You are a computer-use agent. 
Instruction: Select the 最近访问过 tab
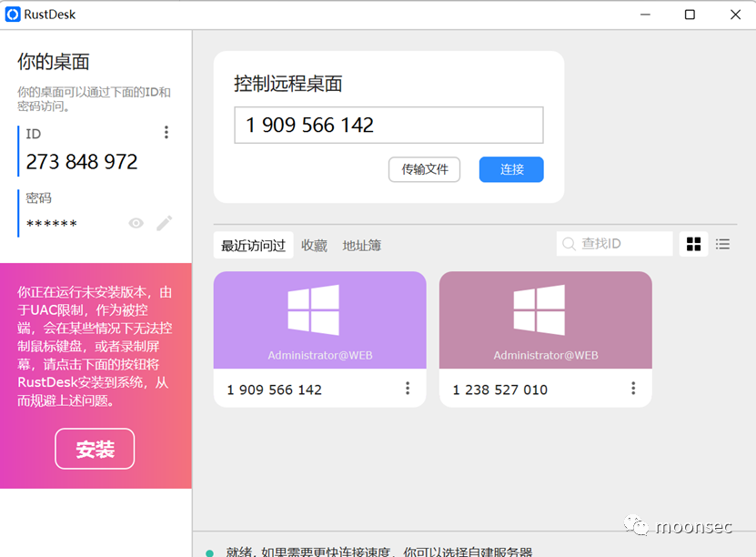[x=253, y=246]
